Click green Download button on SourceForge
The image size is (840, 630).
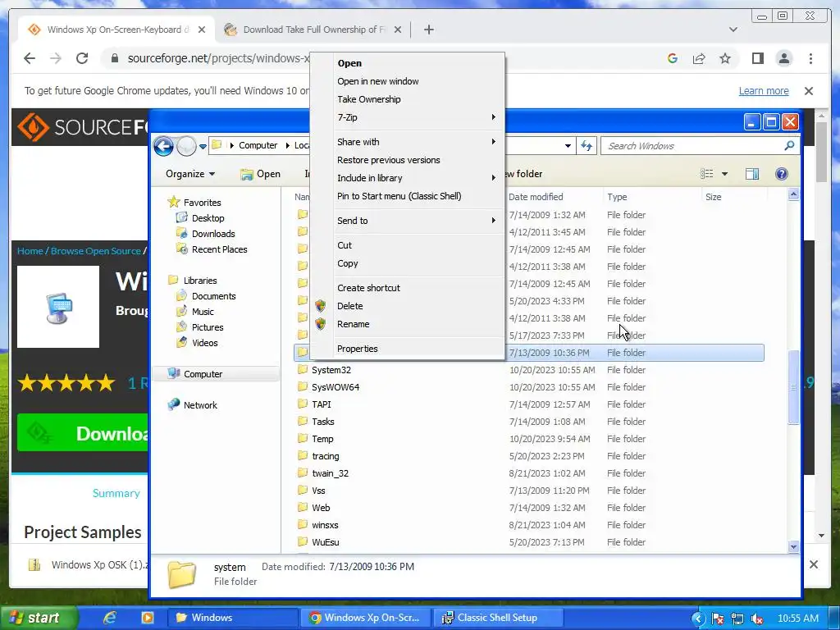[x=83, y=433]
